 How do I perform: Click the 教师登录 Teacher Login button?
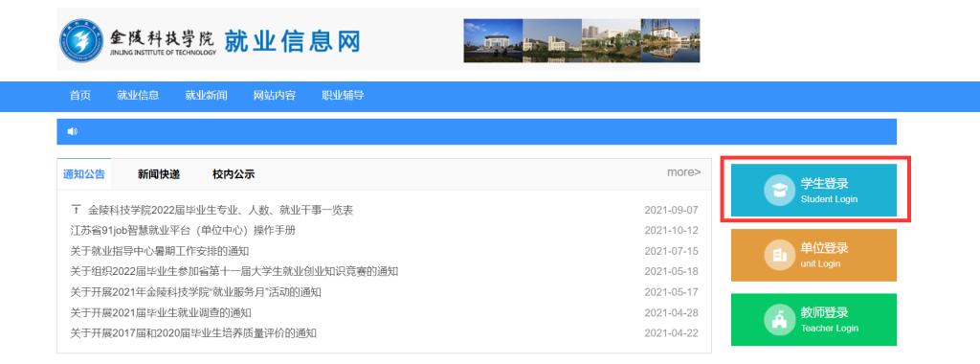[x=813, y=320]
